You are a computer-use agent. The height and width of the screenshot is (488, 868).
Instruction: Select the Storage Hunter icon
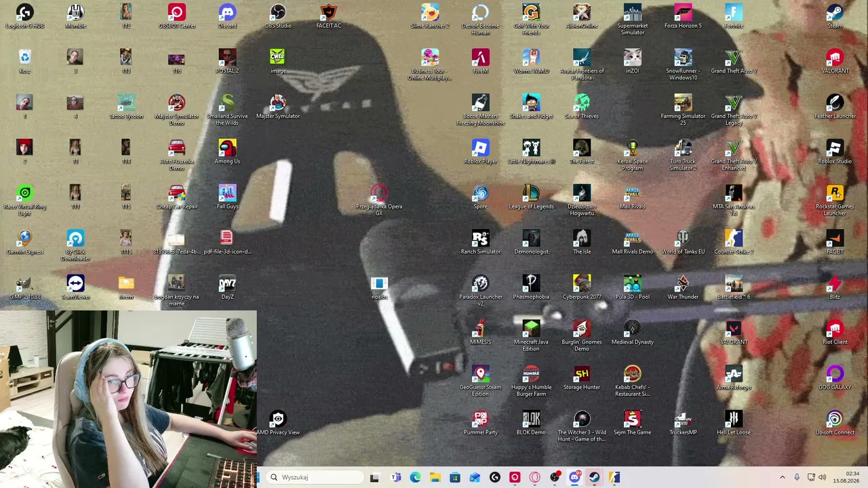[581, 378]
